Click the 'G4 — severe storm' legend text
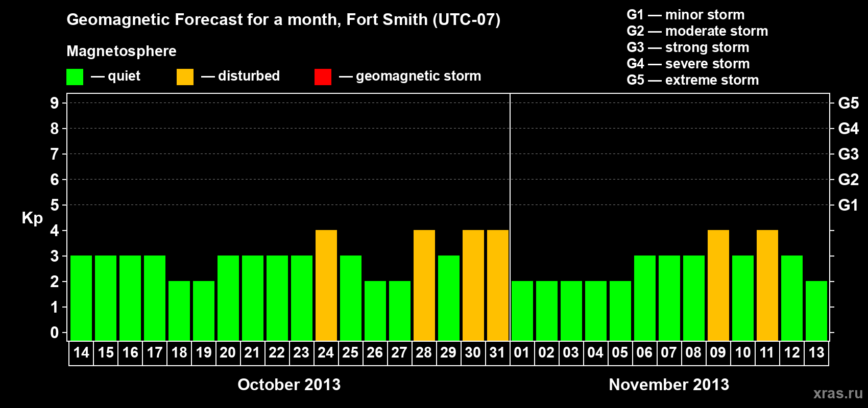 coord(688,64)
